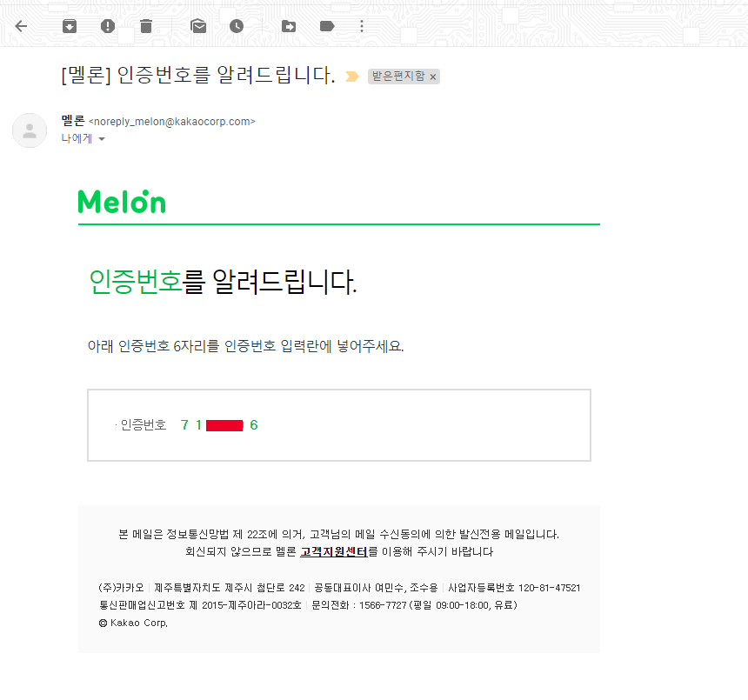Delete the email with trash icon
The height and width of the screenshot is (700, 748).
coord(146,26)
